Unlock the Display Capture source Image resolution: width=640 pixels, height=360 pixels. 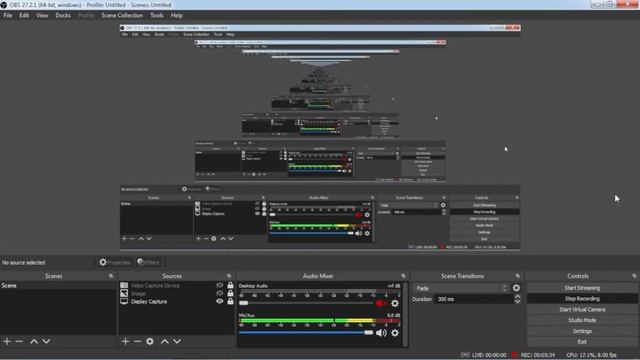230,302
